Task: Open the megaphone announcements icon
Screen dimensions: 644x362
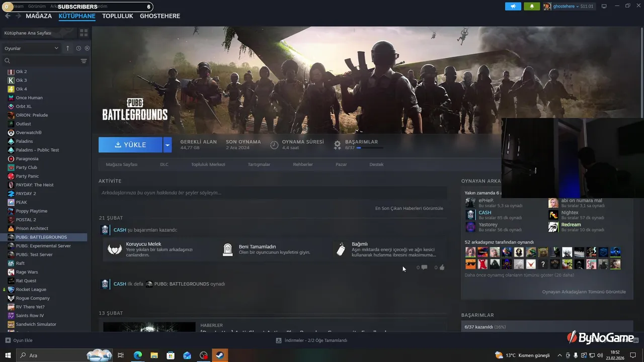Action: [x=513, y=6]
